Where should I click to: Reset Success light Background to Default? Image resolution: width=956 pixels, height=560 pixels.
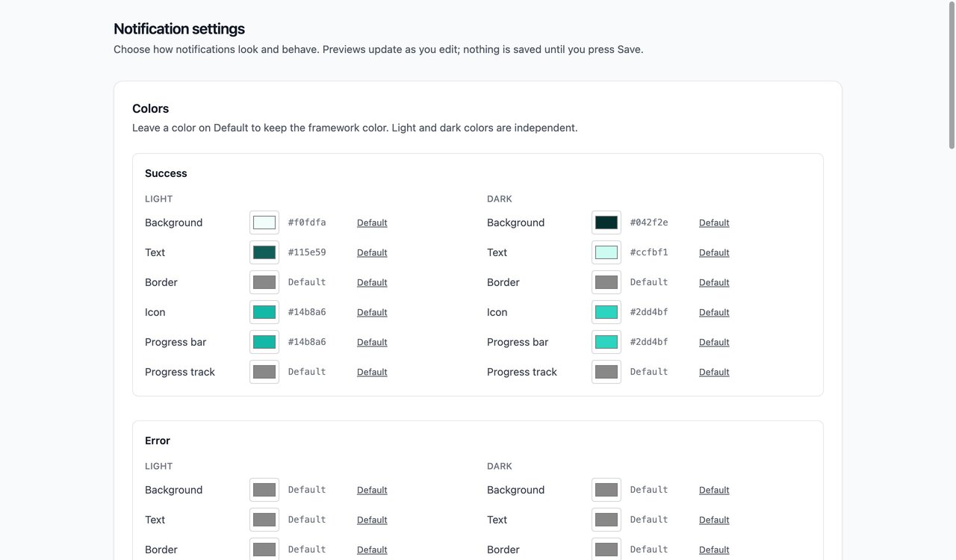(x=372, y=223)
